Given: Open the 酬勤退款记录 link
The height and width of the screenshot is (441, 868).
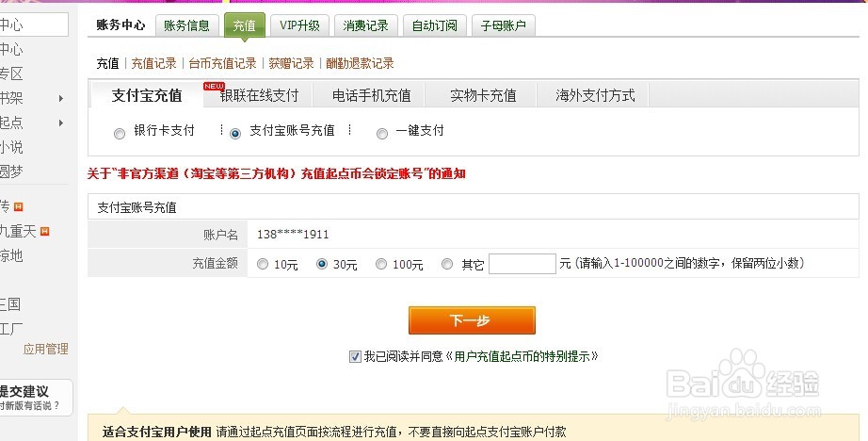Looking at the screenshot, I should 360,63.
